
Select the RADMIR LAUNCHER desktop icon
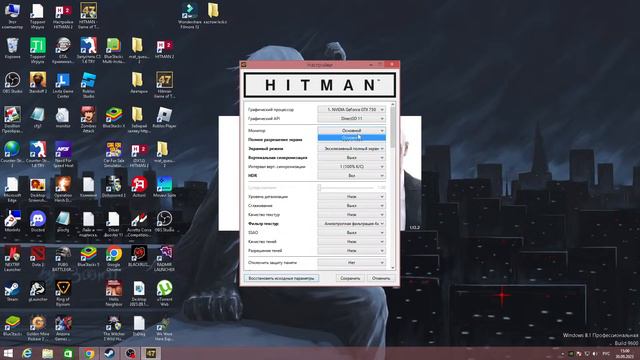tap(164, 259)
